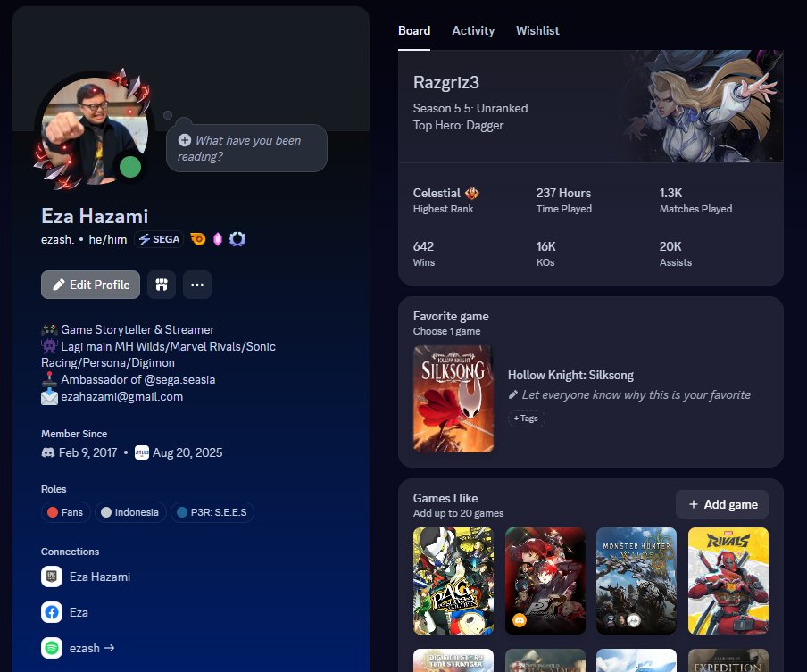The height and width of the screenshot is (672, 807).
Task: Click the quest completion badge icon
Action: (237, 239)
